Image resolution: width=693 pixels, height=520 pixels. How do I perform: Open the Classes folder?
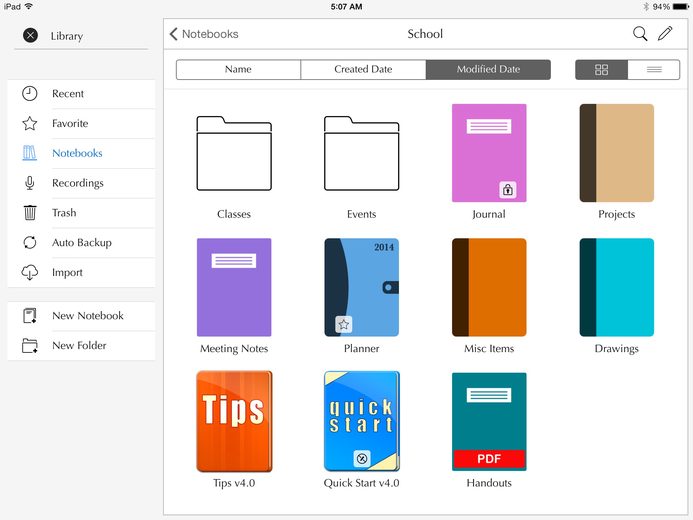pos(234,153)
